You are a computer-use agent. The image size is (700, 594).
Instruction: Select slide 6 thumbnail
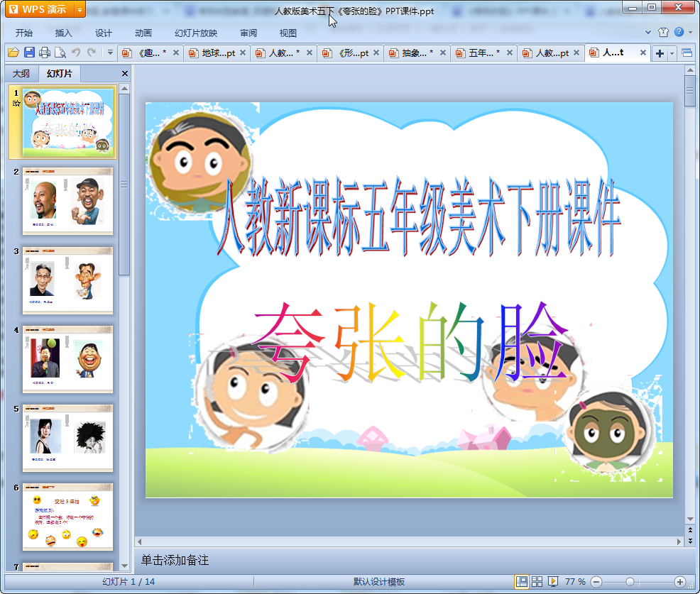point(68,517)
